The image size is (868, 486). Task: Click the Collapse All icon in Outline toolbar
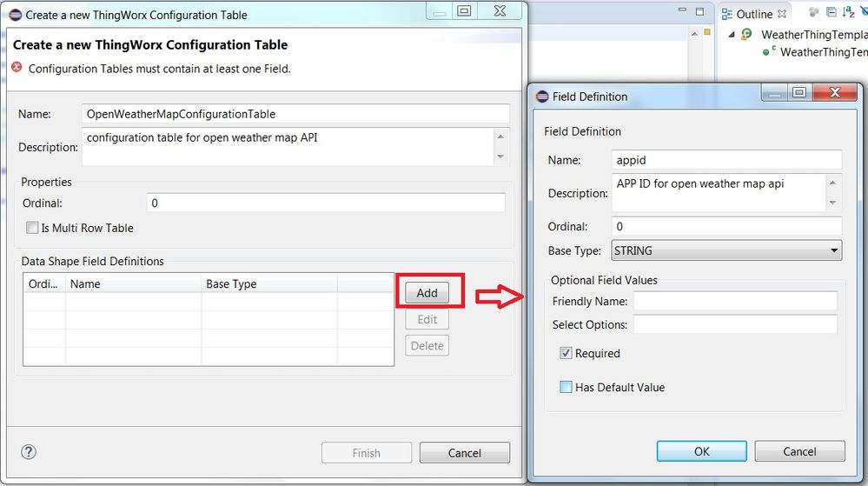(x=832, y=11)
